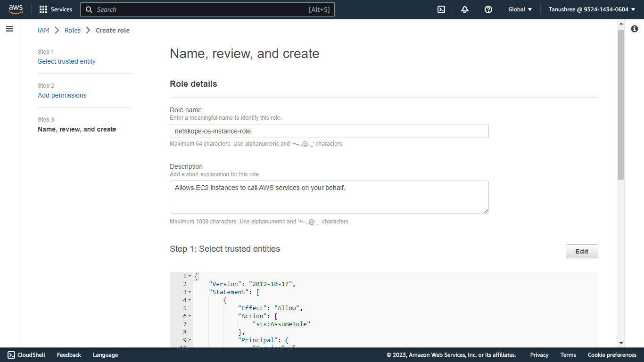Launch CloudShell from top bar icon
This screenshot has width=644, height=362.
click(x=441, y=9)
